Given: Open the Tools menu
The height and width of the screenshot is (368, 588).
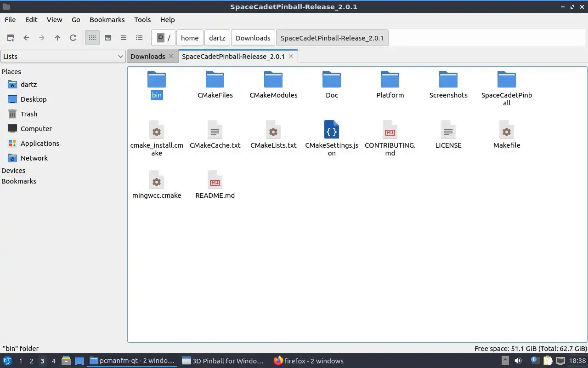Looking at the screenshot, I should pos(142,20).
